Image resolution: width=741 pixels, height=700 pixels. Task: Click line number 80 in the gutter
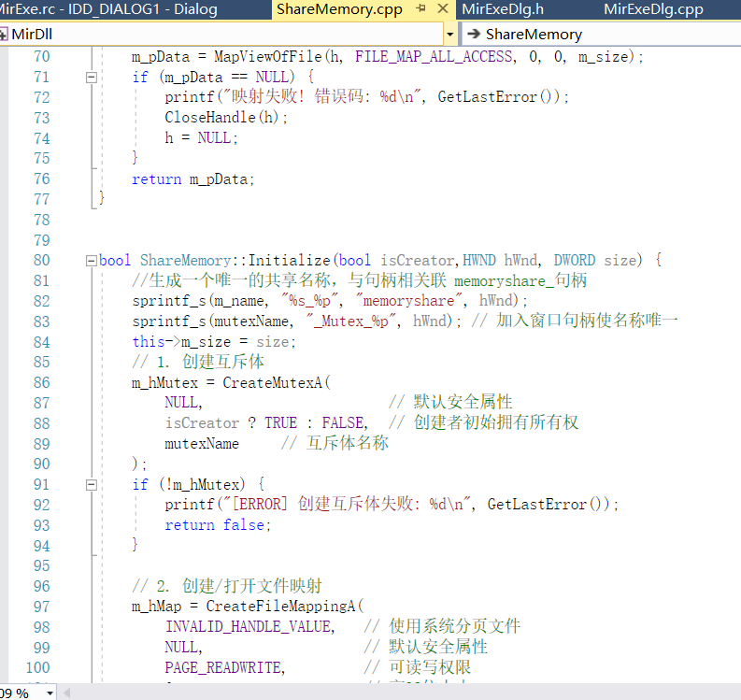(41, 260)
